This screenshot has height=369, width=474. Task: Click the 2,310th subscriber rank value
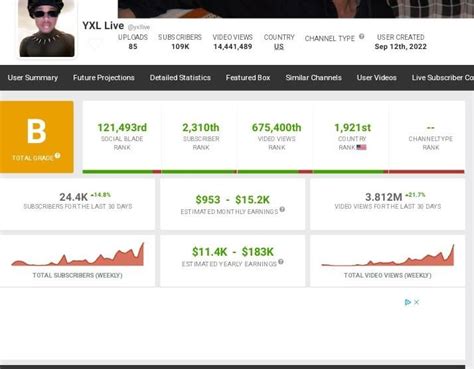pos(201,127)
